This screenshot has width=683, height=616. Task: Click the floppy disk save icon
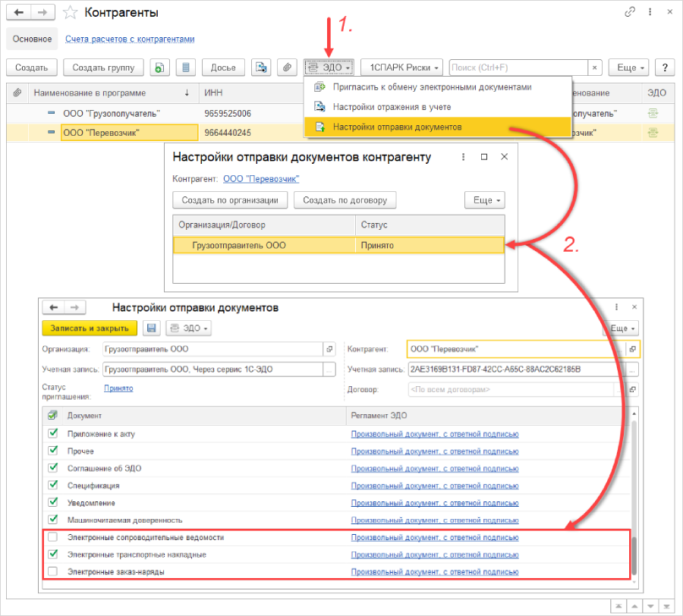tap(152, 328)
